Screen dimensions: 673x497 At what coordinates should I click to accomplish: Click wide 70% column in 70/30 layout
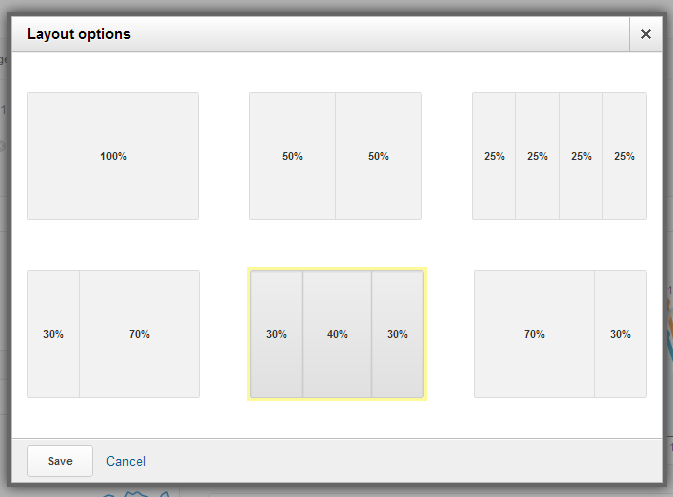[534, 334]
